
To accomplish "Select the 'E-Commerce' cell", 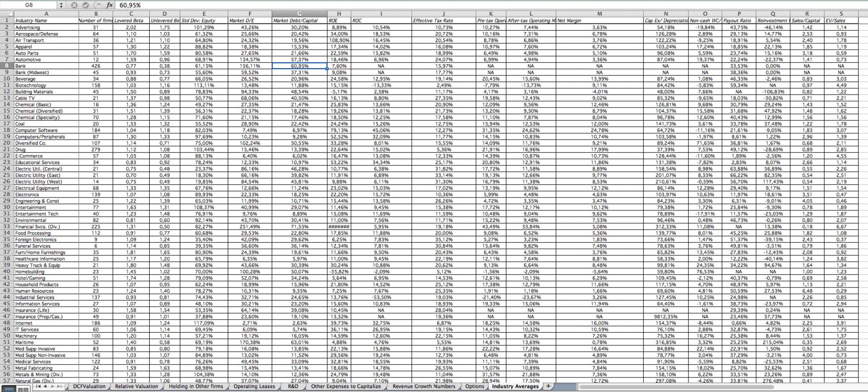I will point(46,156).
